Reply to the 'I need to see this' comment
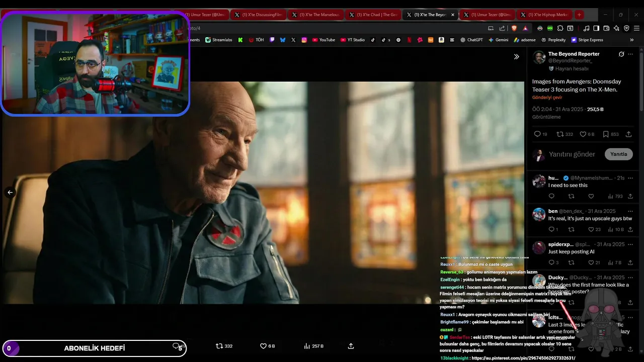Screen dimensions: 644x362 551,196
